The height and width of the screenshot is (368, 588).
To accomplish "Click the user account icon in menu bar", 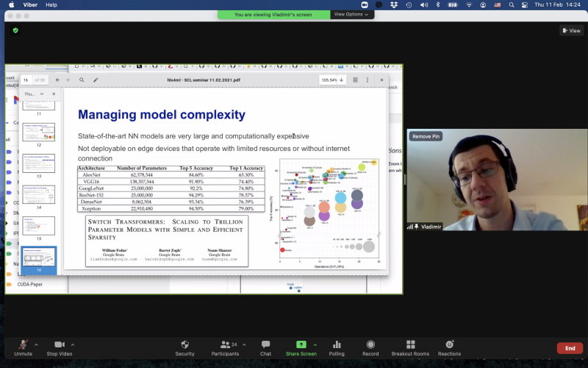I will tap(483, 5).
